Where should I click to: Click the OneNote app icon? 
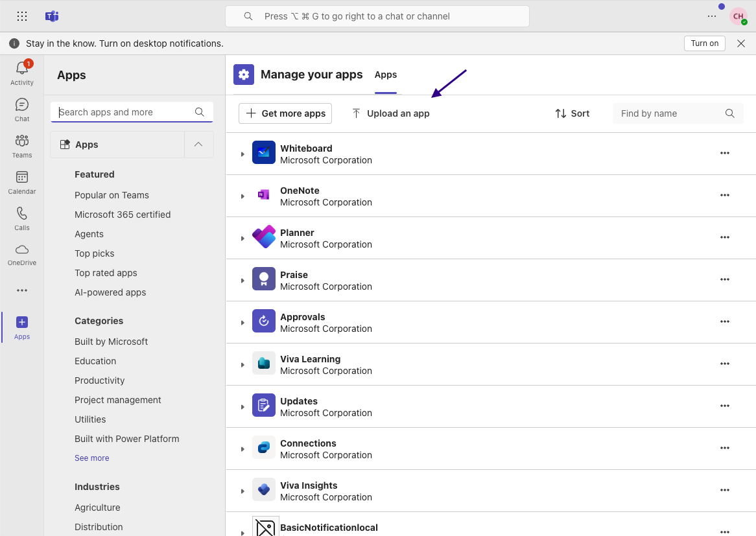point(264,194)
